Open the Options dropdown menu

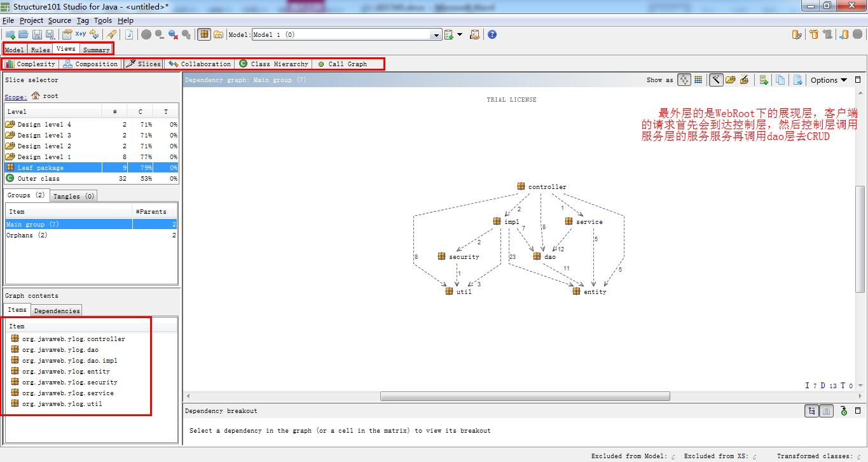click(829, 80)
